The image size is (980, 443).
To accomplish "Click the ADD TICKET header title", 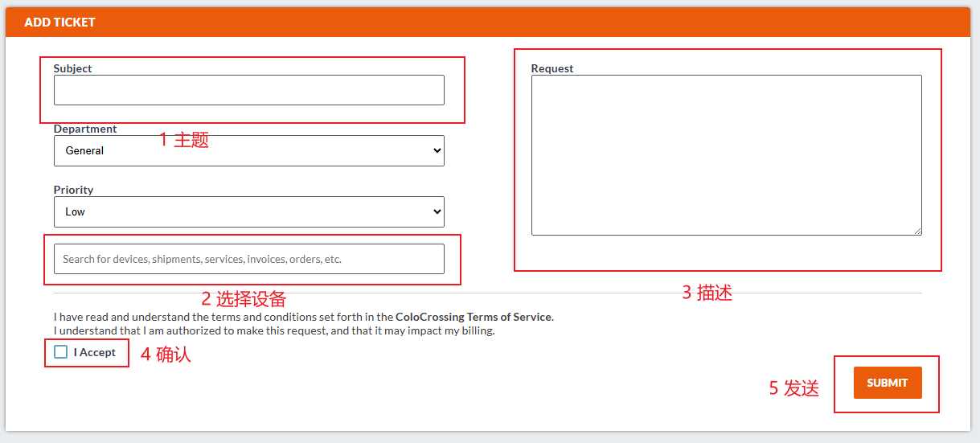I will (59, 23).
